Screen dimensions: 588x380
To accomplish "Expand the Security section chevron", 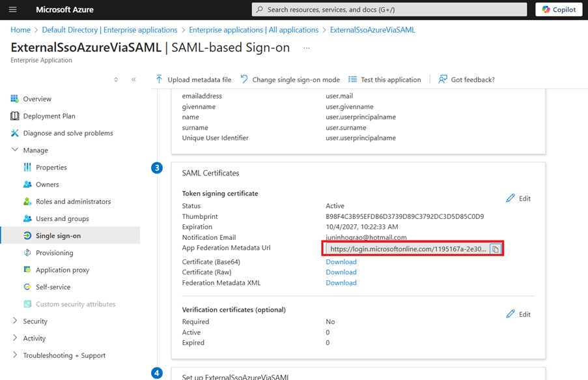I will [15, 321].
